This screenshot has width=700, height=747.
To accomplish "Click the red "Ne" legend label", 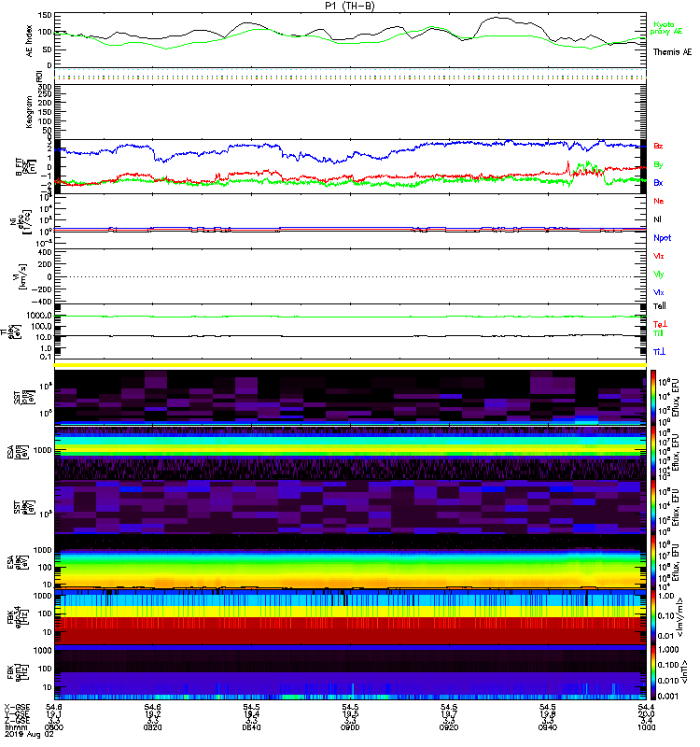I will pyautogui.click(x=659, y=201).
